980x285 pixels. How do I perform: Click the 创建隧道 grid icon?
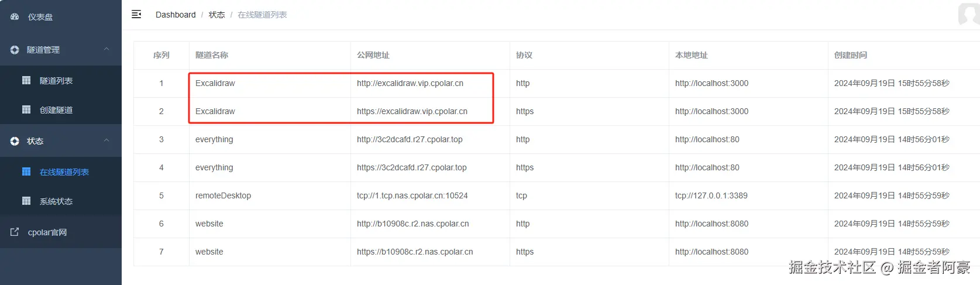(26, 109)
